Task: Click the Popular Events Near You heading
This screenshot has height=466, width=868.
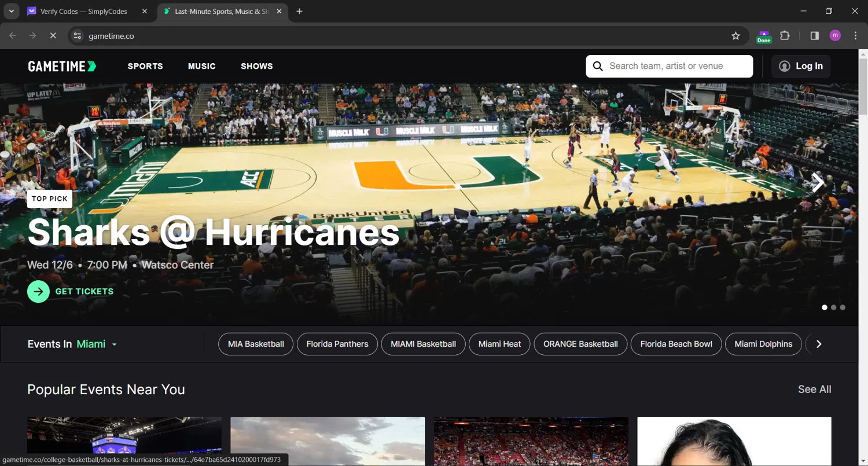Action: (106, 390)
